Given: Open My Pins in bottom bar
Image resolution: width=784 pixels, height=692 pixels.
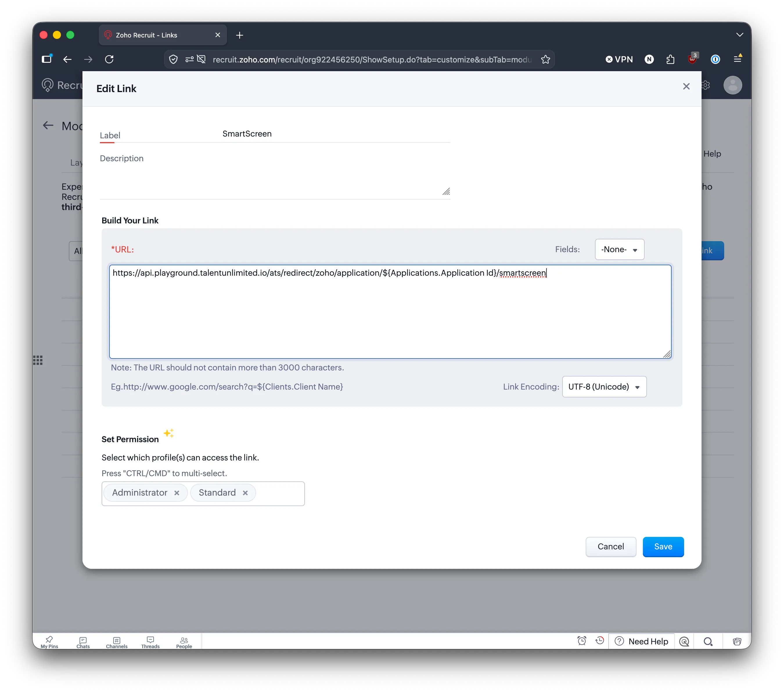Looking at the screenshot, I should [49, 642].
